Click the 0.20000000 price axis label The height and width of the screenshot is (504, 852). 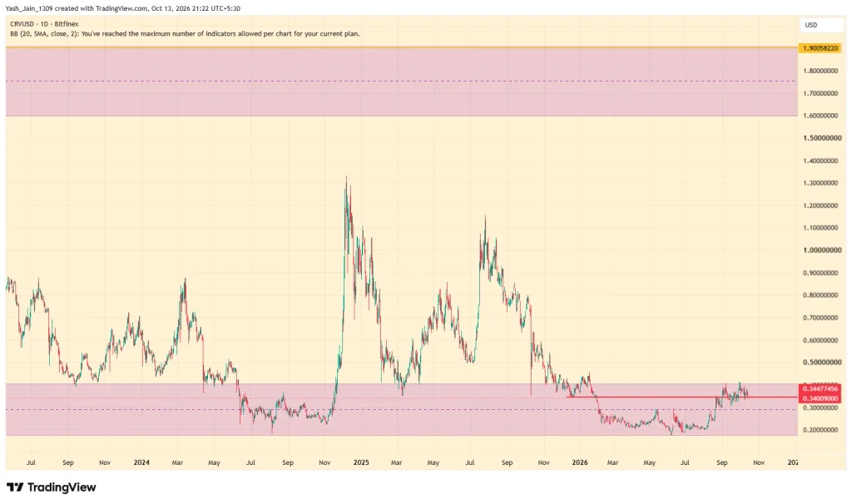(x=820, y=430)
